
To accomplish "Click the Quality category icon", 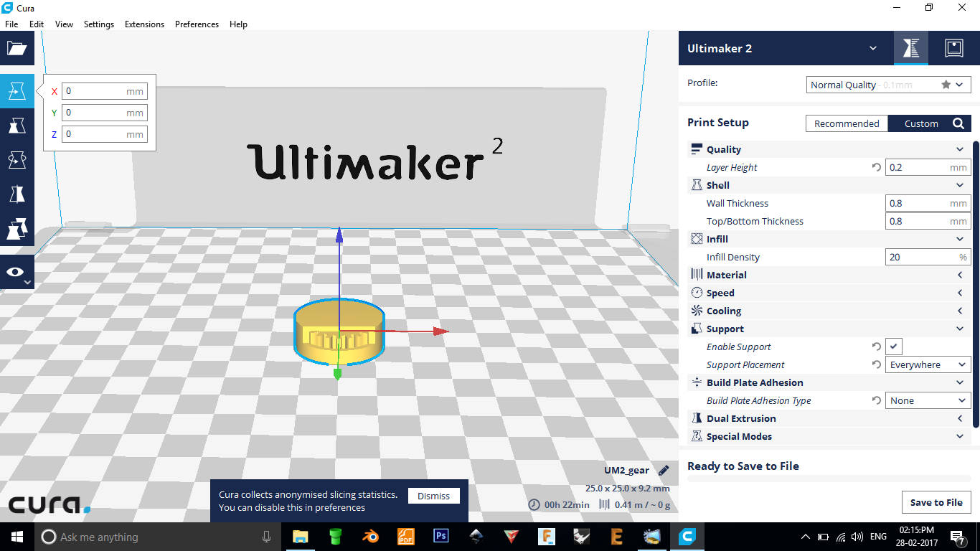I will tap(696, 149).
